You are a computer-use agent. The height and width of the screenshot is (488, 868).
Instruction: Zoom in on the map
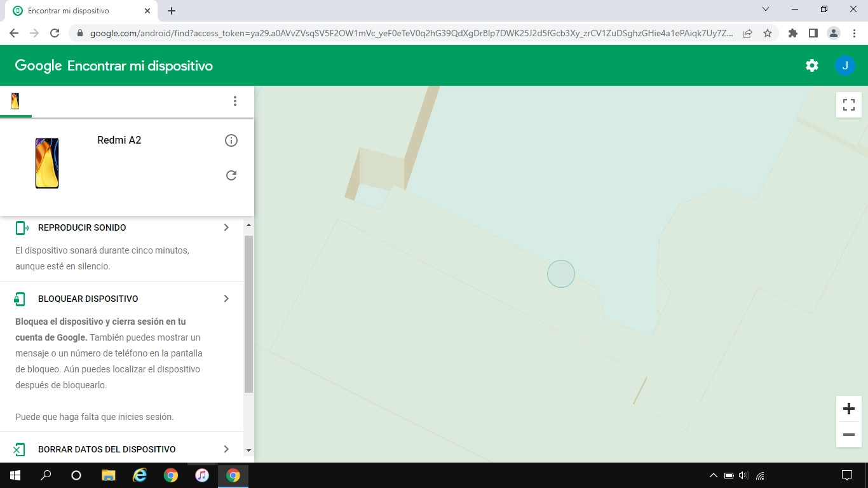coord(848,409)
